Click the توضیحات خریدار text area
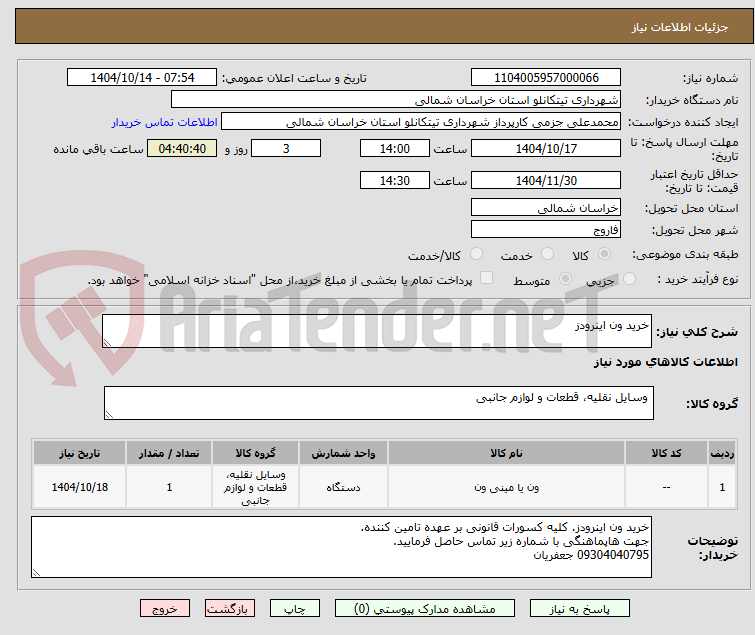 pos(341,547)
